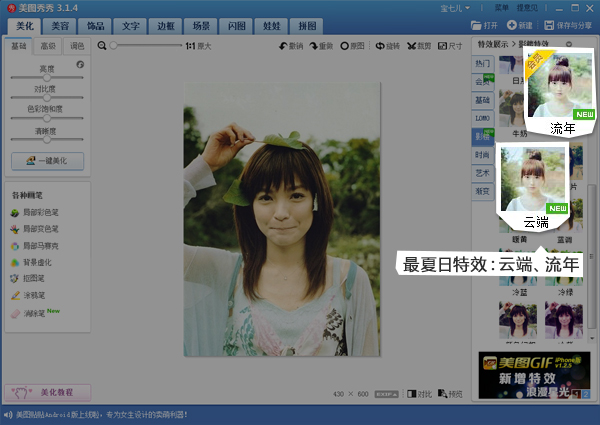The height and width of the screenshot is (425, 600).
Task: Open the 菜单 menu
Action: point(502,8)
